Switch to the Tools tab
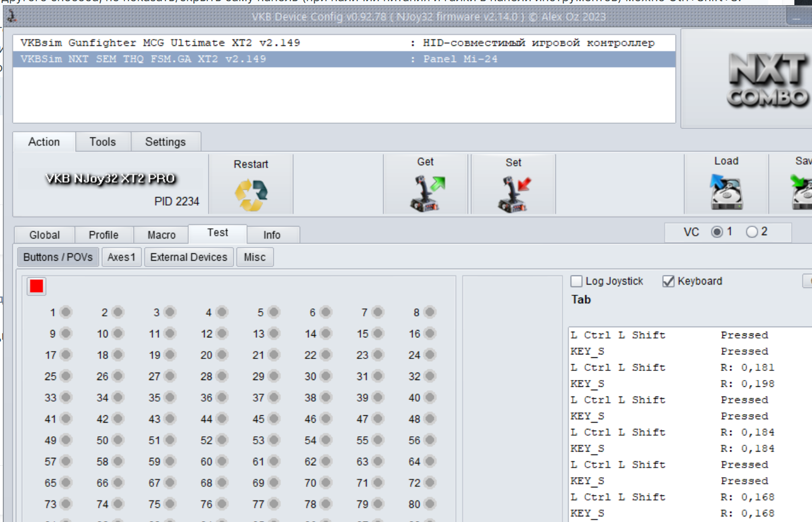 [103, 142]
